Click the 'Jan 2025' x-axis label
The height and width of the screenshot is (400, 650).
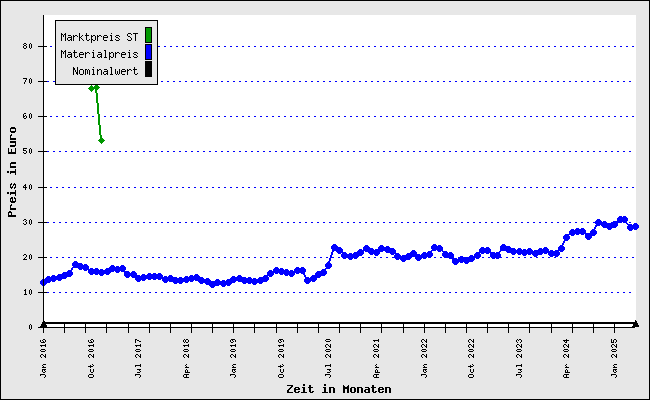[x=614, y=358]
